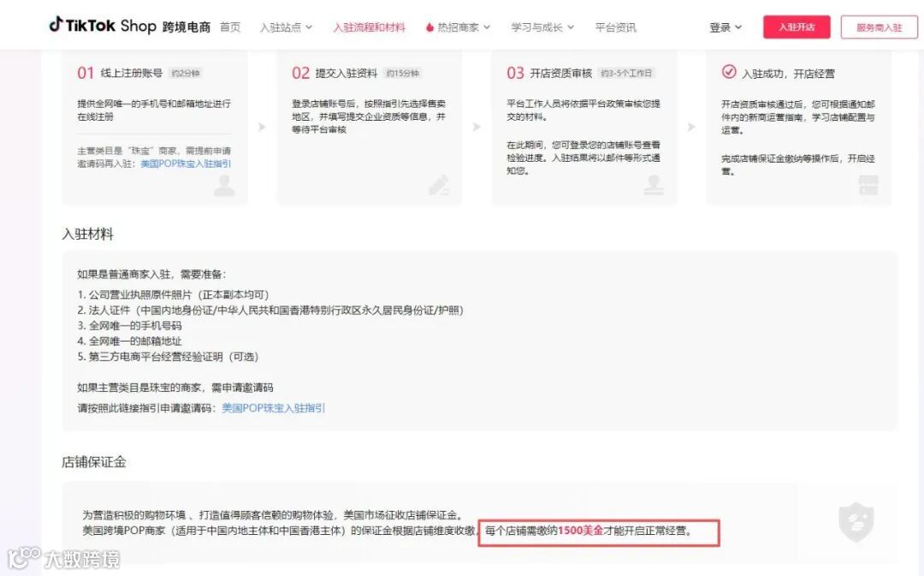Open 美国POP珠宝入驻指引 link in step 01 card
This screenshot has width=924, height=576.
pyautogui.click(x=186, y=163)
